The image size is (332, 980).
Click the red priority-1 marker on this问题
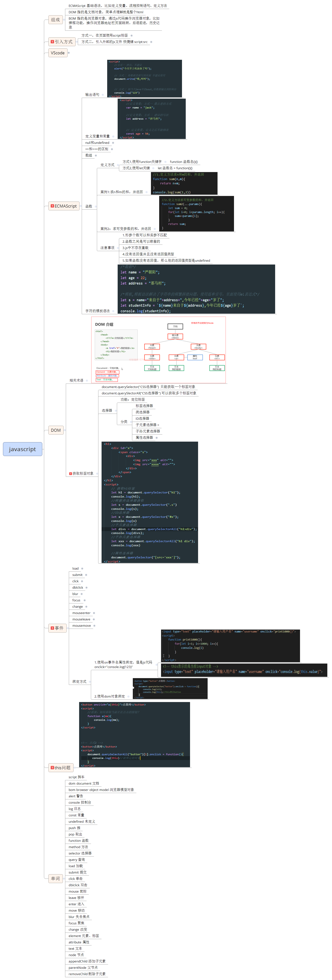click(53, 768)
